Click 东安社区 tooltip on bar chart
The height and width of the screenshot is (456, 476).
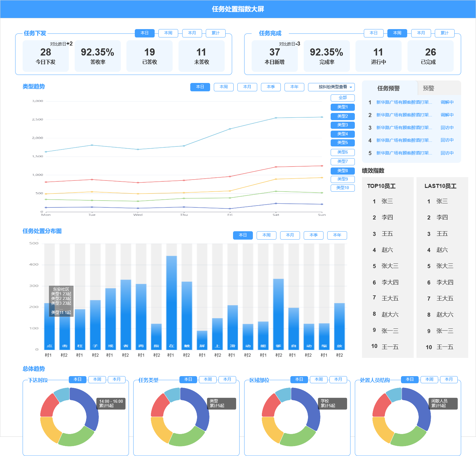click(x=61, y=301)
